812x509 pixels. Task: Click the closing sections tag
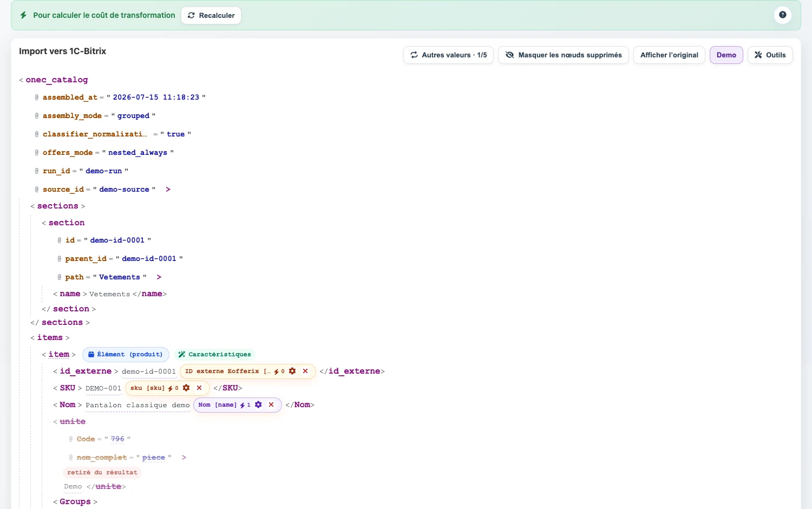62,322
